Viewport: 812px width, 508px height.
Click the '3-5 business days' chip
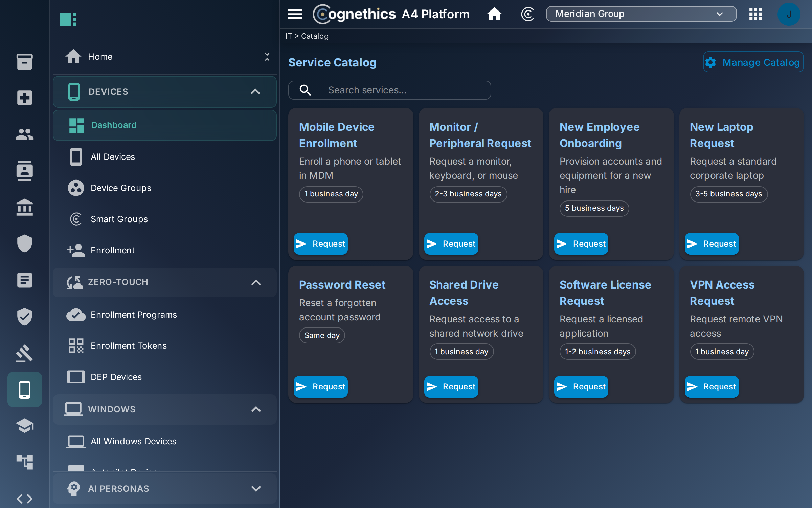(729, 194)
